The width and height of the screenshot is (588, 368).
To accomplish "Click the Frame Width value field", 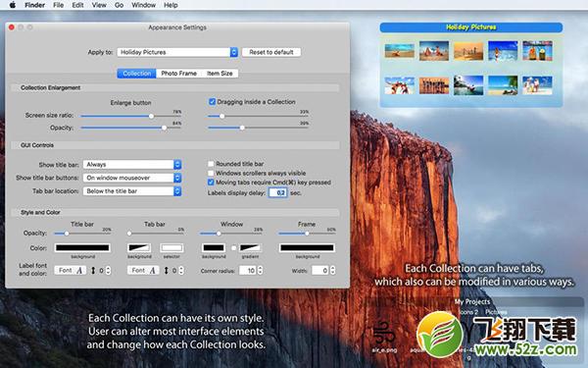I will tap(320, 271).
